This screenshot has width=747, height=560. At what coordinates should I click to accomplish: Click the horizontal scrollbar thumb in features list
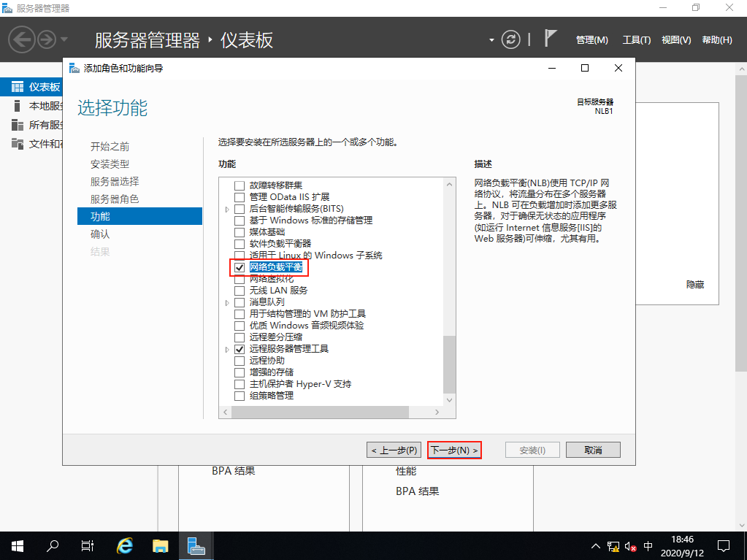320,413
